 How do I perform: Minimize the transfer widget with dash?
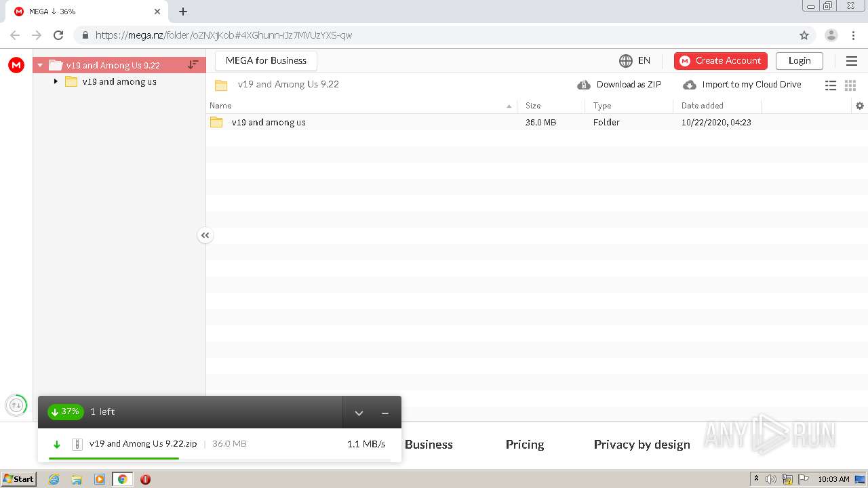click(384, 413)
